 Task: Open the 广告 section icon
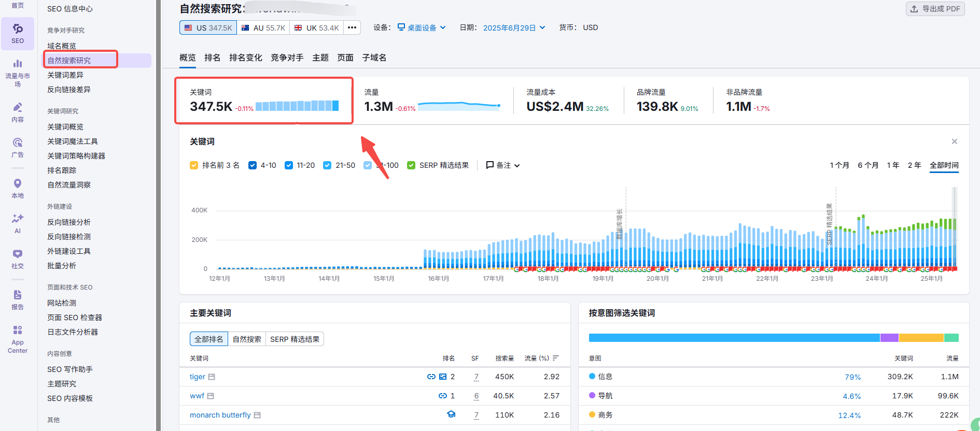pos(18,147)
